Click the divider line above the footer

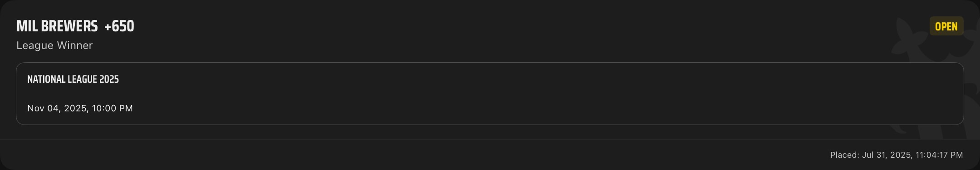pyautogui.click(x=490, y=139)
